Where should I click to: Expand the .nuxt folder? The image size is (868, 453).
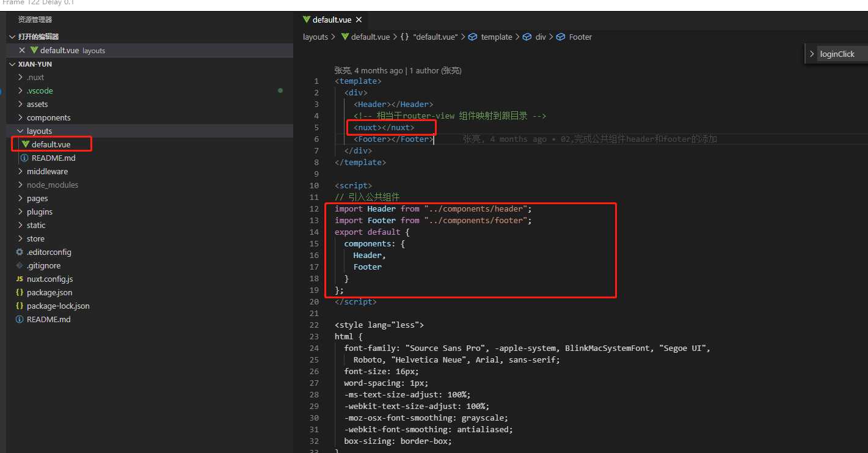pos(21,77)
